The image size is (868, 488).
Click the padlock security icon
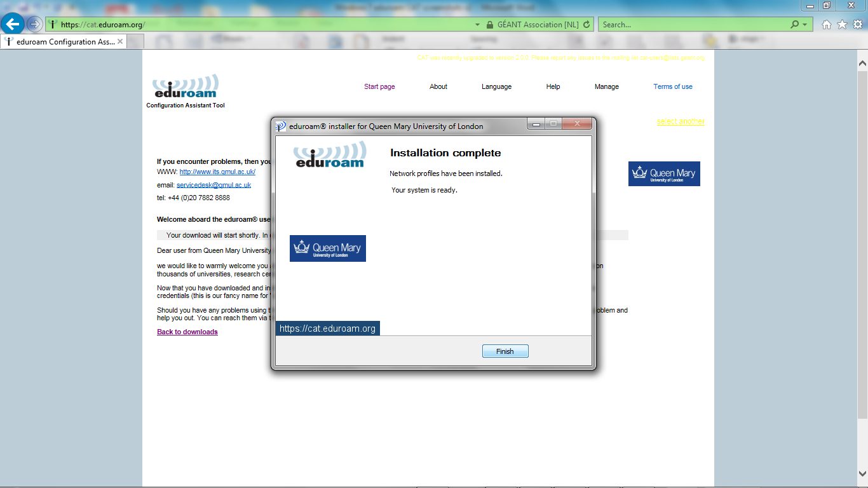[489, 25]
